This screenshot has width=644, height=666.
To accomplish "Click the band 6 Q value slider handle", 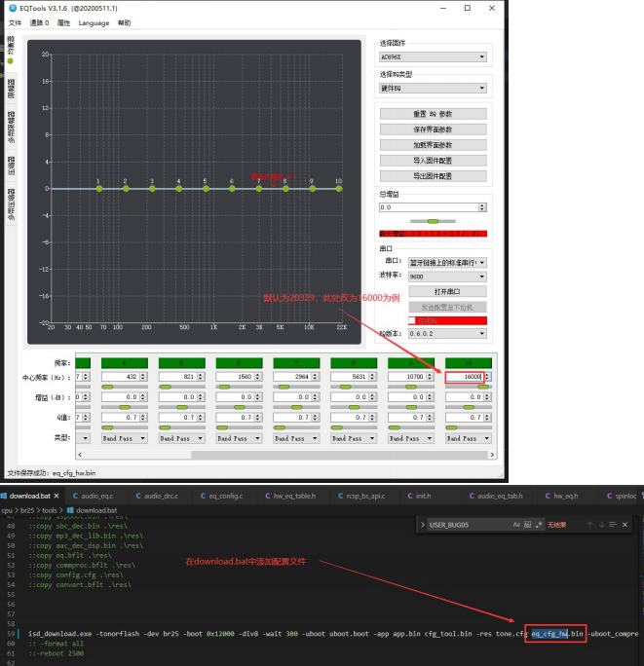I will [222, 427].
